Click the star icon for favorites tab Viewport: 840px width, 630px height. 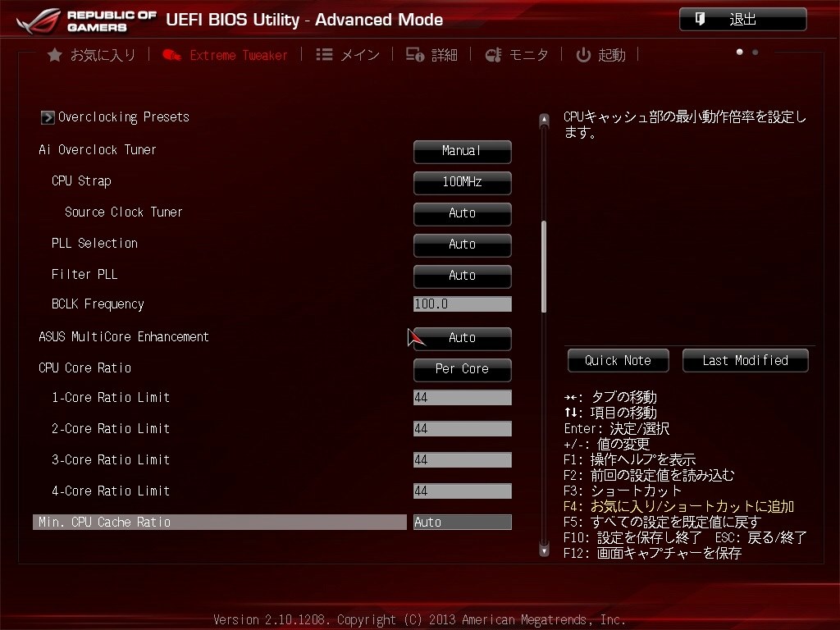point(55,55)
